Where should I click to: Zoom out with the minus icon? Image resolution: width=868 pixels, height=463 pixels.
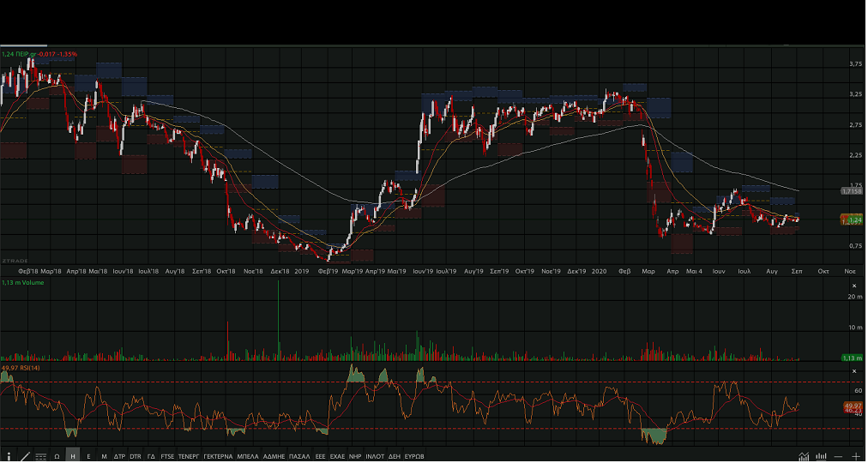click(x=838, y=456)
